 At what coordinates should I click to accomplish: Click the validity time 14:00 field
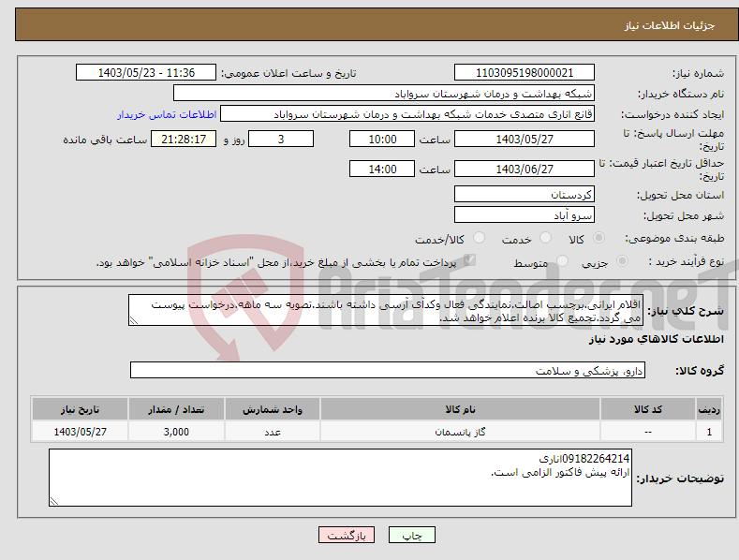(382, 169)
